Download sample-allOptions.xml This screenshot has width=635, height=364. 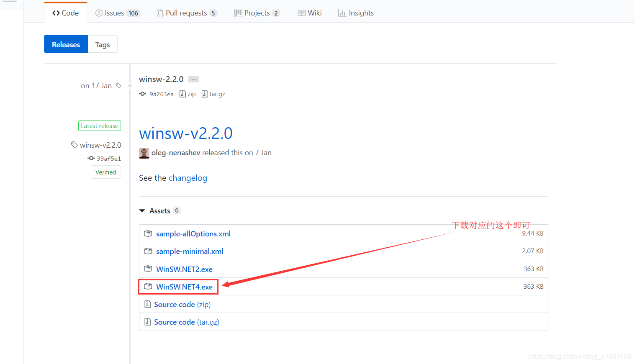tap(193, 233)
